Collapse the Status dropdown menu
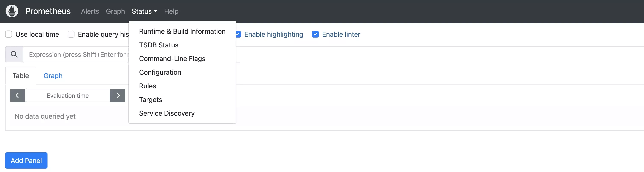The width and height of the screenshot is (644, 172). pos(144,11)
